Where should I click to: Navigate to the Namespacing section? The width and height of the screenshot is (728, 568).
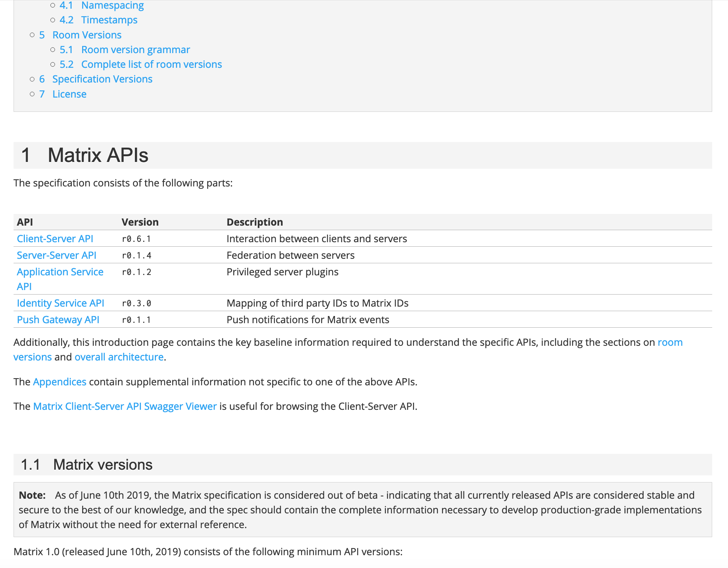112,5
